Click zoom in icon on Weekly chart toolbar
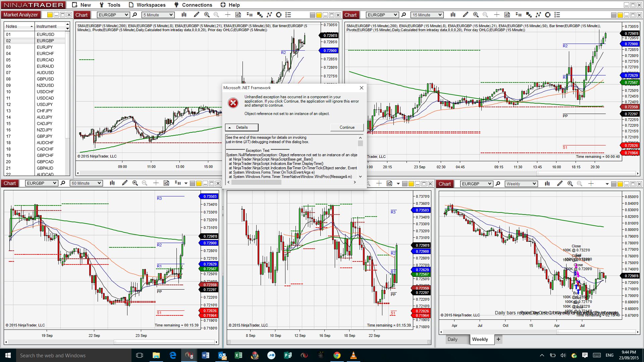Screen dimensions: 644x362 pos(570,184)
